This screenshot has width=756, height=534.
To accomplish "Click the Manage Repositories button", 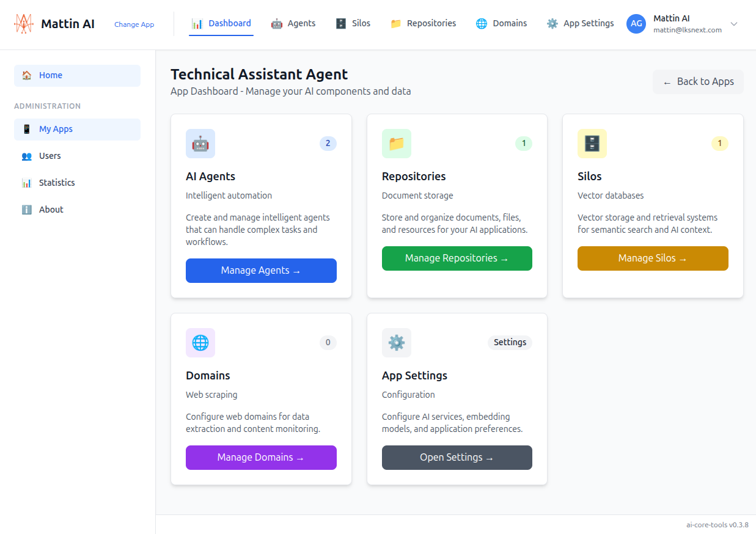I will click(x=457, y=258).
